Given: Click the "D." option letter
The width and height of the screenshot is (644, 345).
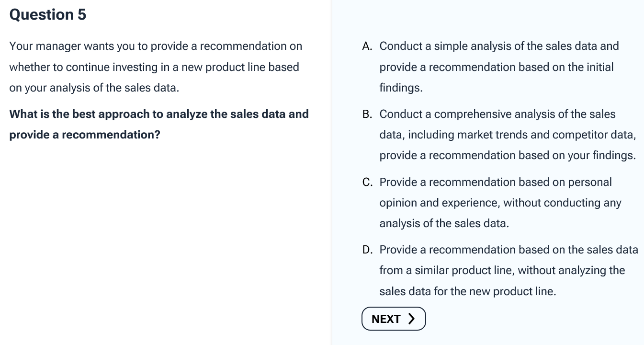Looking at the screenshot, I should 368,250.
